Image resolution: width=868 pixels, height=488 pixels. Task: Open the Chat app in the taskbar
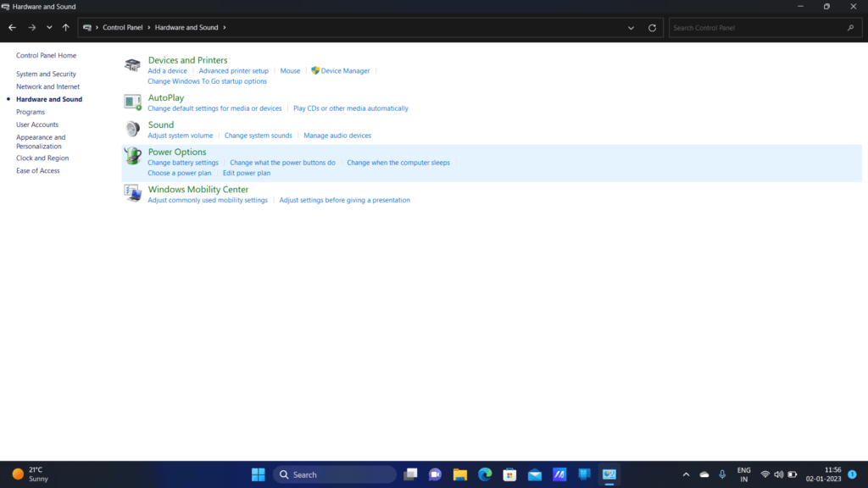pyautogui.click(x=435, y=474)
